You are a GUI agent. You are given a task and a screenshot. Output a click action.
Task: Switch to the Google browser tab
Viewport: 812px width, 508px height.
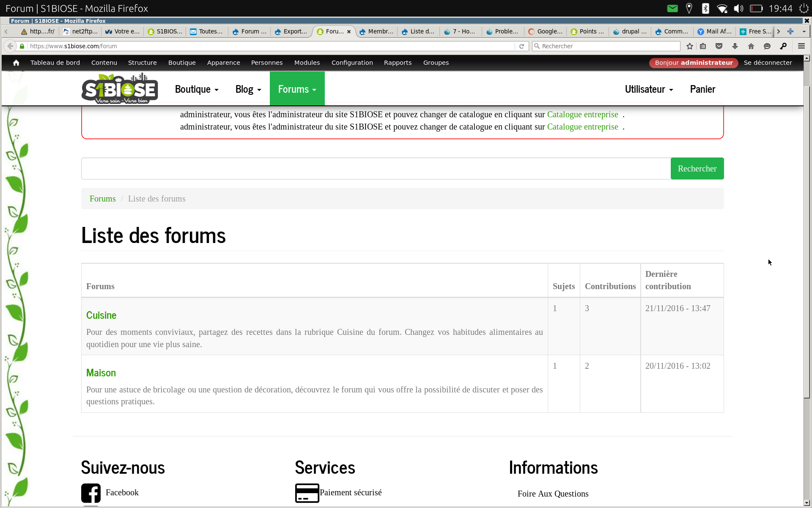546,31
